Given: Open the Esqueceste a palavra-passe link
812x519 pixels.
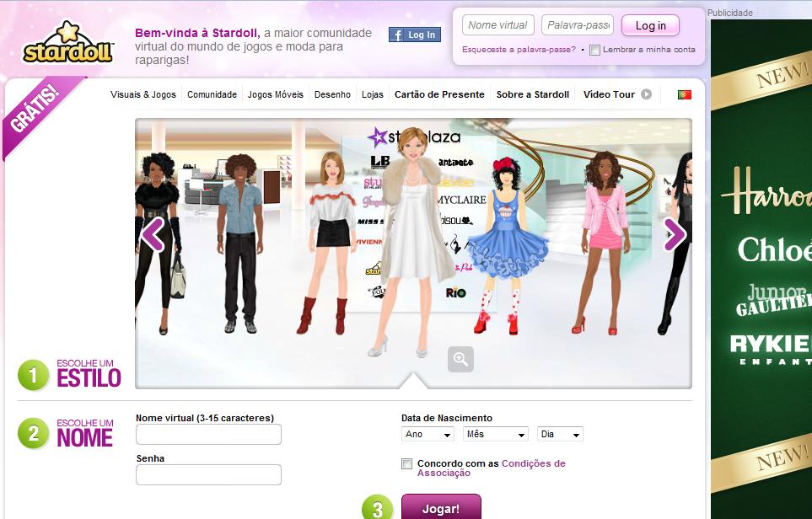Looking at the screenshot, I should pyautogui.click(x=519, y=51).
